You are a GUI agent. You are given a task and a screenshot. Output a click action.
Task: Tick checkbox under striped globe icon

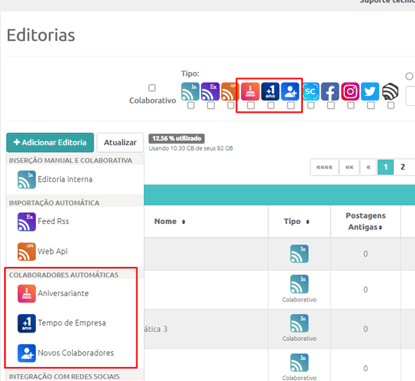(391, 105)
